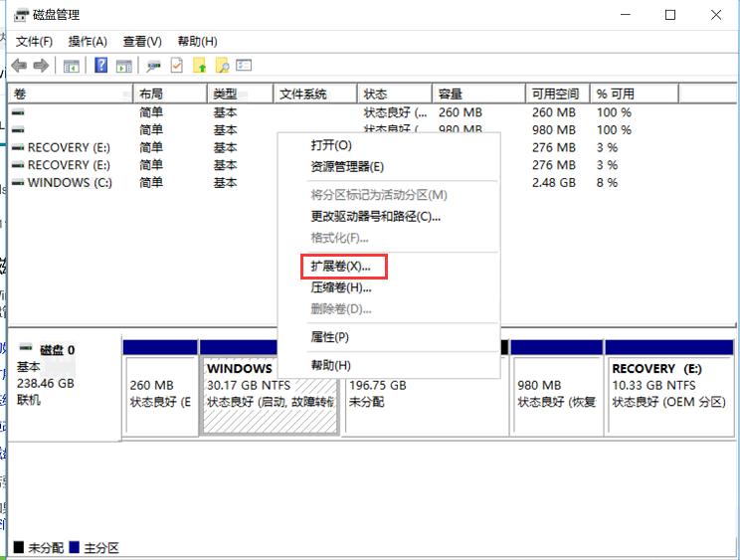The width and height of the screenshot is (740, 560).
Task: Sort by the 类型 column header
Action: point(241,93)
